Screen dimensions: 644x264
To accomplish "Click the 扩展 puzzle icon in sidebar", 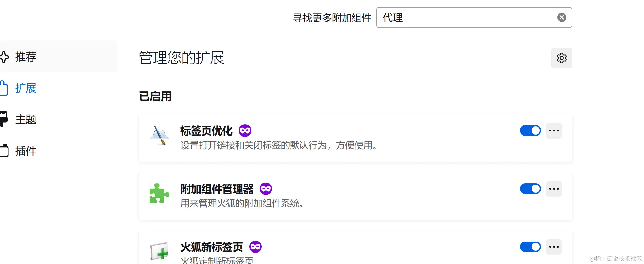I will [4, 88].
